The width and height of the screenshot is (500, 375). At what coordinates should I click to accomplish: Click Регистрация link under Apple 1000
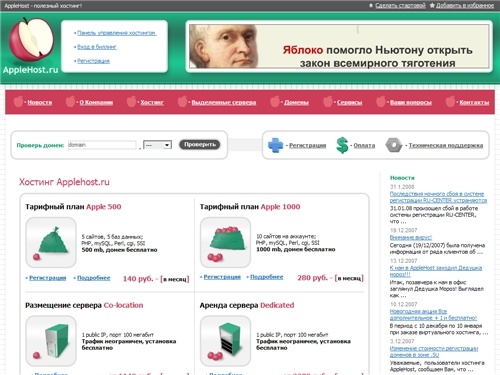tap(222, 277)
